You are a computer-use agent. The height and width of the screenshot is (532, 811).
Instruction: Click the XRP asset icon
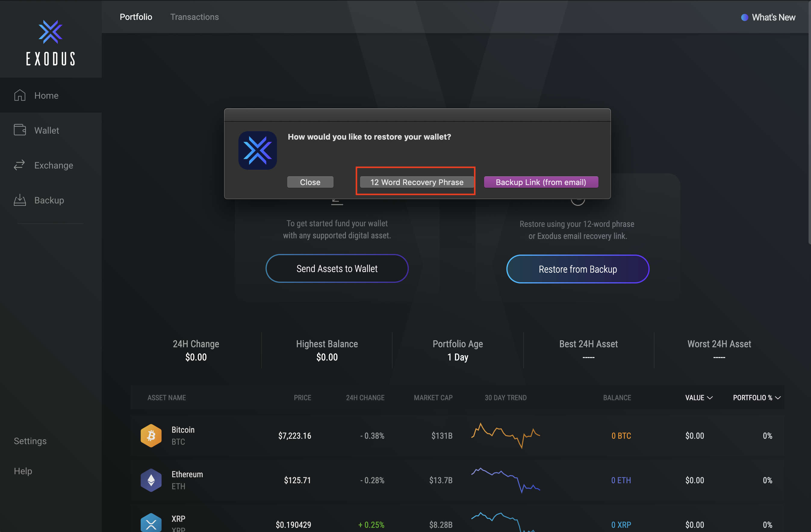click(151, 523)
